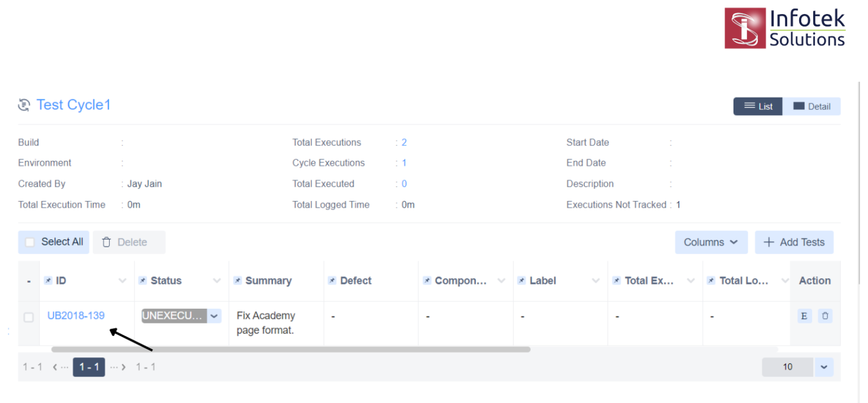Click the pin toggle on the Label column
The height and width of the screenshot is (403, 868).
(521, 279)
